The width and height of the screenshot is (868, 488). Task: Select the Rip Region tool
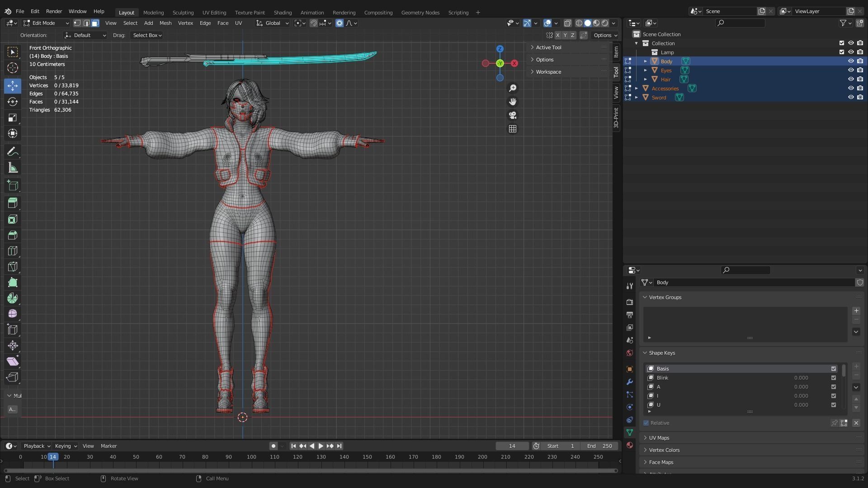pos(13,377)
